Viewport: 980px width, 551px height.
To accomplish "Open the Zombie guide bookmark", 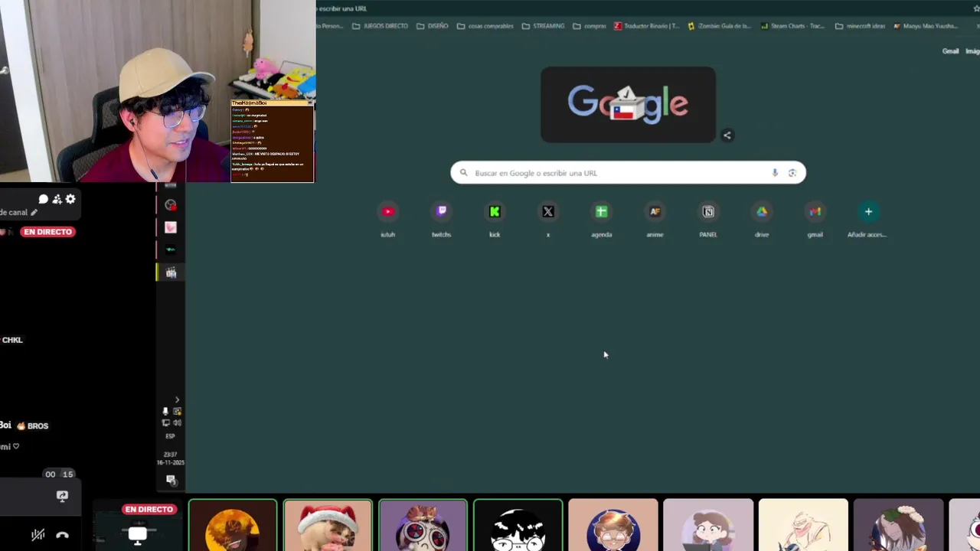I will point(720,26).
